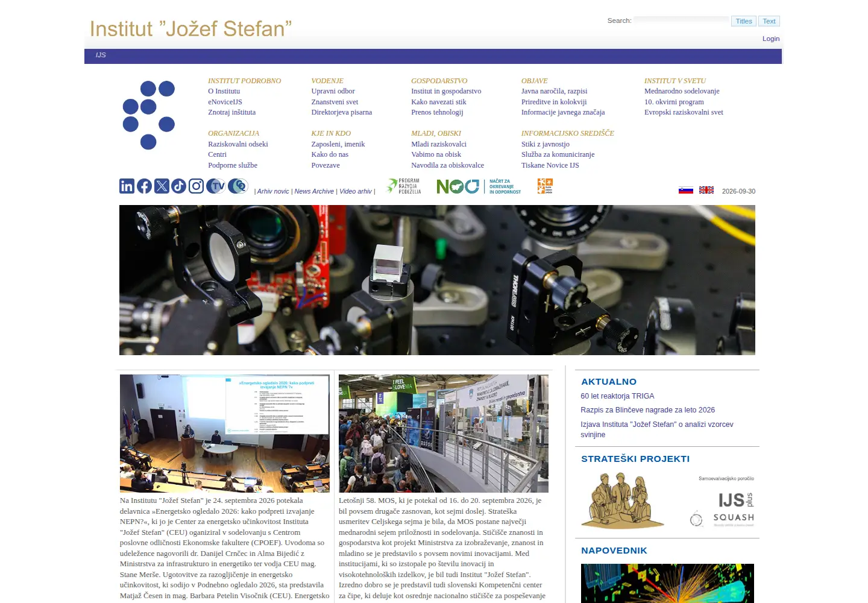The image size is (868, 603).
Task: Open Institut in gospodarstvo link
Action: click(446, 91)
